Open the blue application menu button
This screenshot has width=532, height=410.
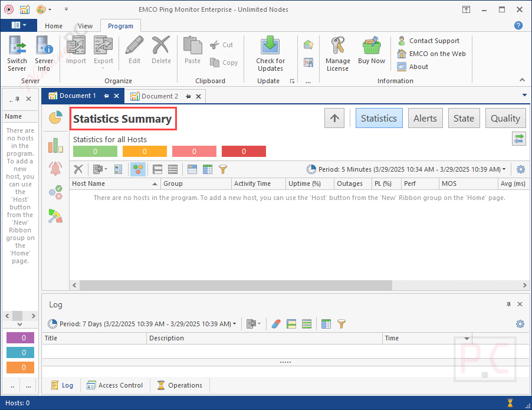click(19, 25)
